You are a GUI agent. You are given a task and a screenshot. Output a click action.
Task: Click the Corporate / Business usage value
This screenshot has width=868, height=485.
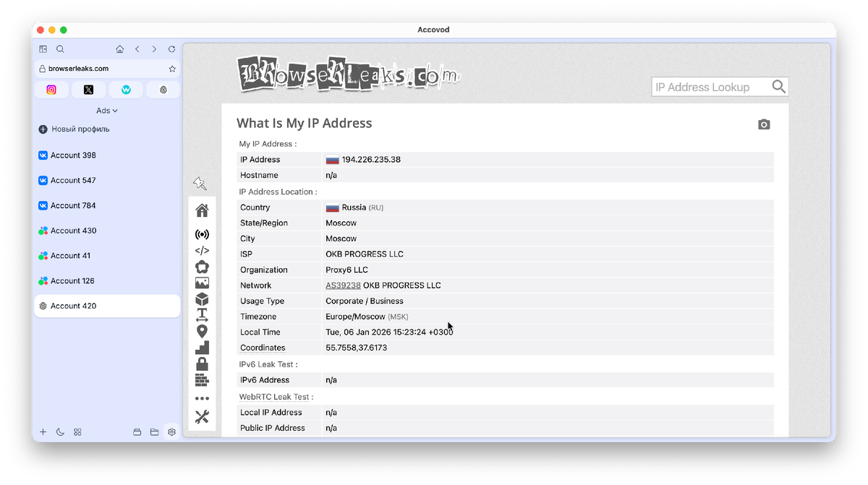coord(365,301)
